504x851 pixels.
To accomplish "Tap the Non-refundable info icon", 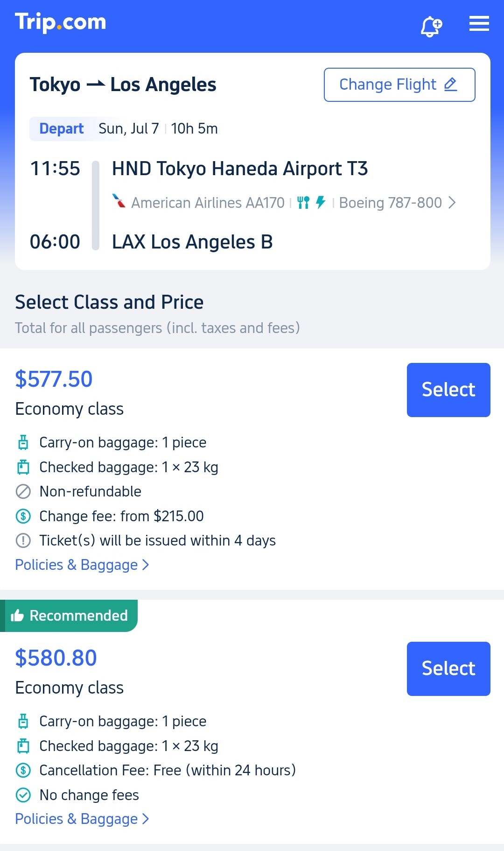I will click(23, 491).
